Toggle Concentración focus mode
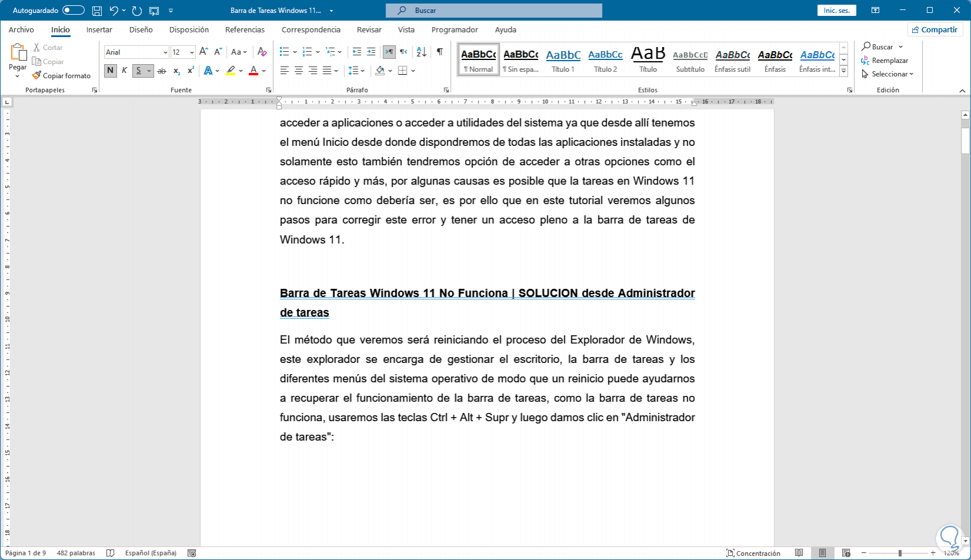The image size is (971, 560). (x=753, y=553)
